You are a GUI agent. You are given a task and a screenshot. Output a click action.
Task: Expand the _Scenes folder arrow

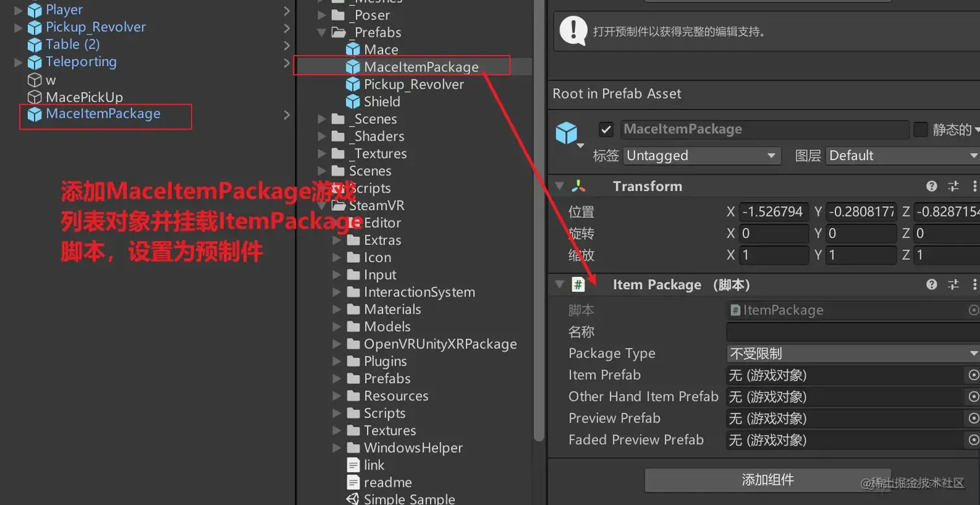321,119
